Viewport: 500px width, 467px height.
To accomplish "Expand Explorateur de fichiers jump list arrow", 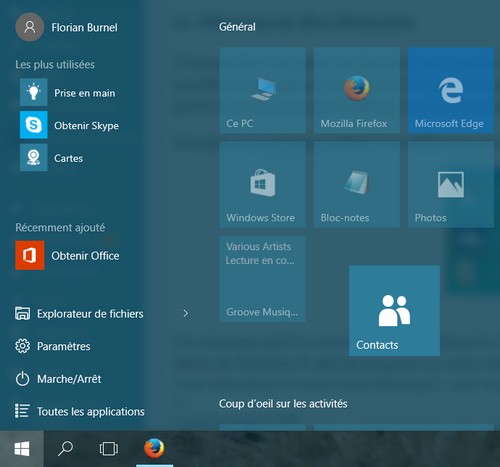I will tap(186, 313).
